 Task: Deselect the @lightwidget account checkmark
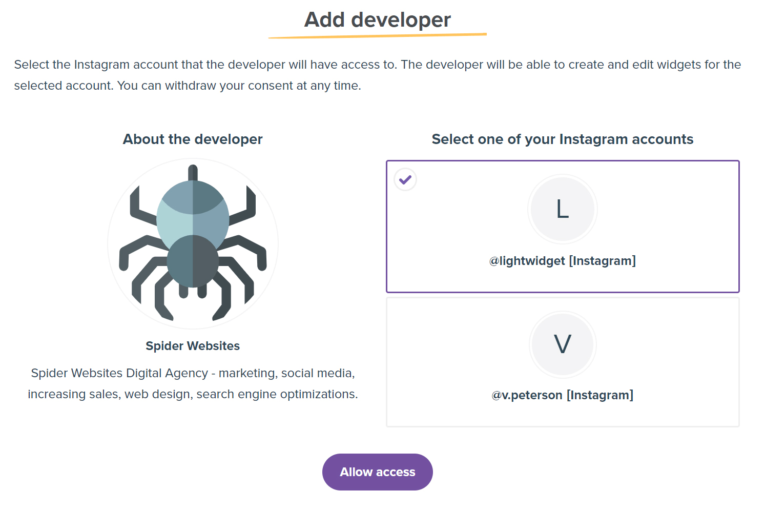point(405,179)
